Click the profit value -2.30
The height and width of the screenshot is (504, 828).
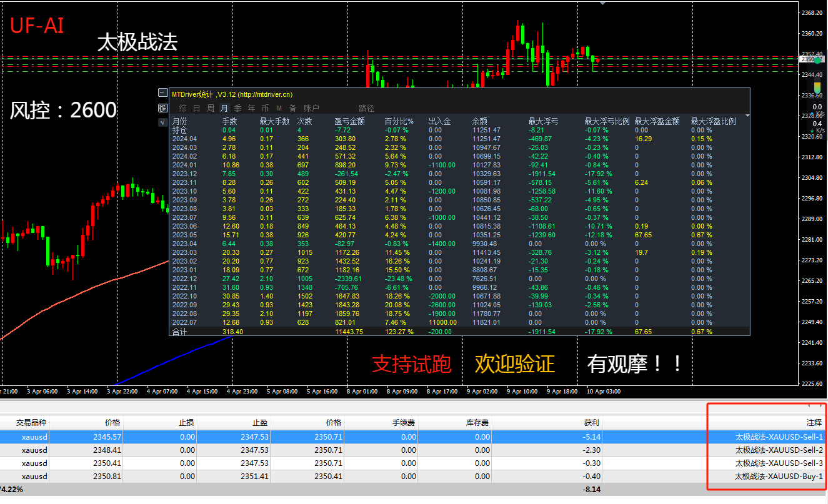pyautogui.click(x=591, y=450)
